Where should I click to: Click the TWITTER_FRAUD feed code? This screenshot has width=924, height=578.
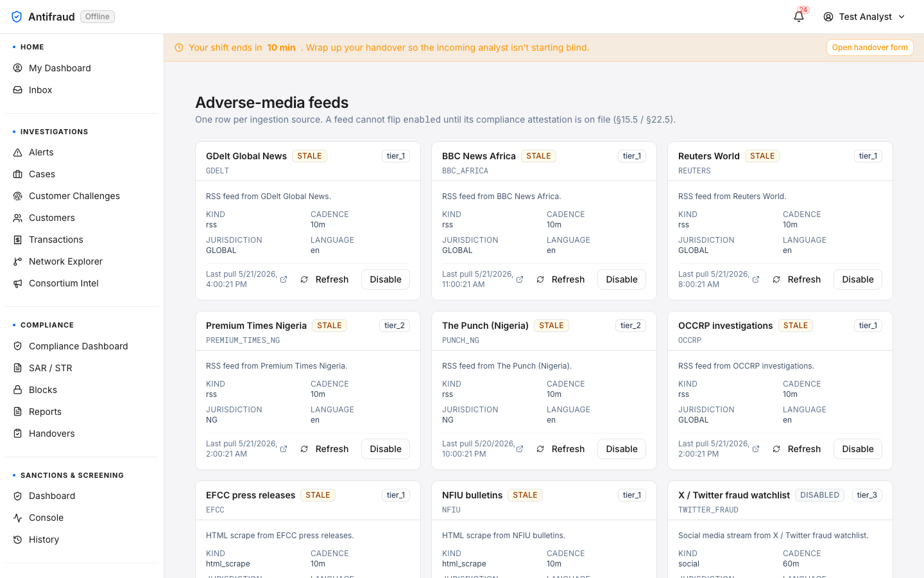coord(708,510)
